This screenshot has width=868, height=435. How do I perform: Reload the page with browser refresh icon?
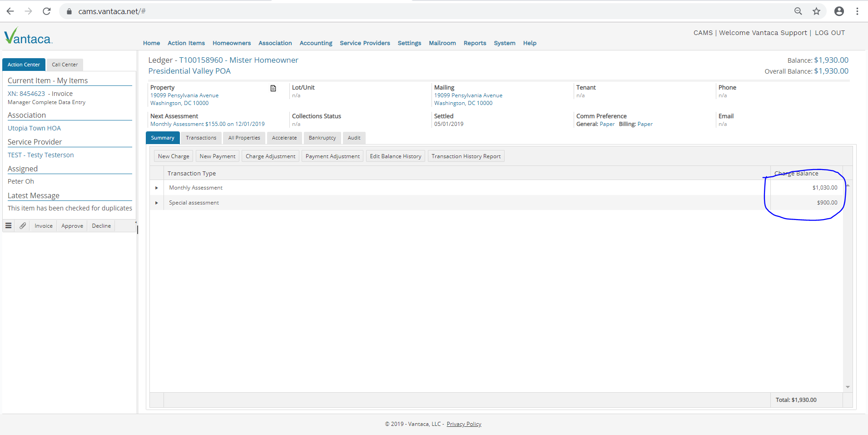[x=46, y=11]
